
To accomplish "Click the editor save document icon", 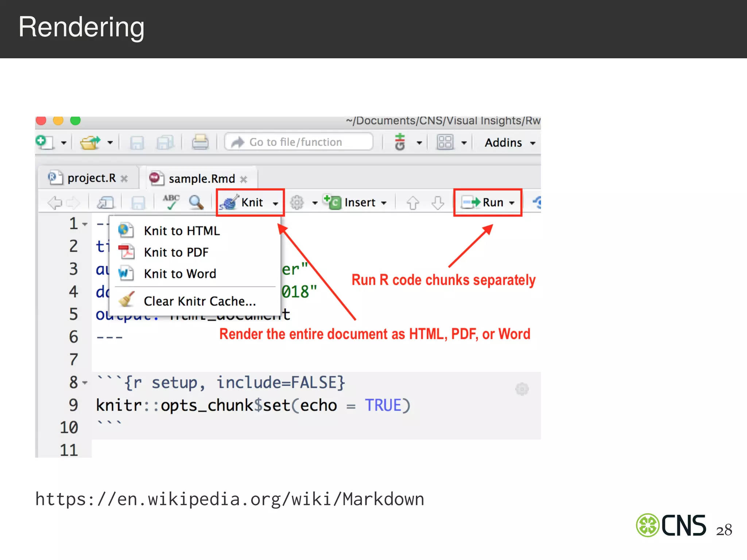I will coord(138,203).
